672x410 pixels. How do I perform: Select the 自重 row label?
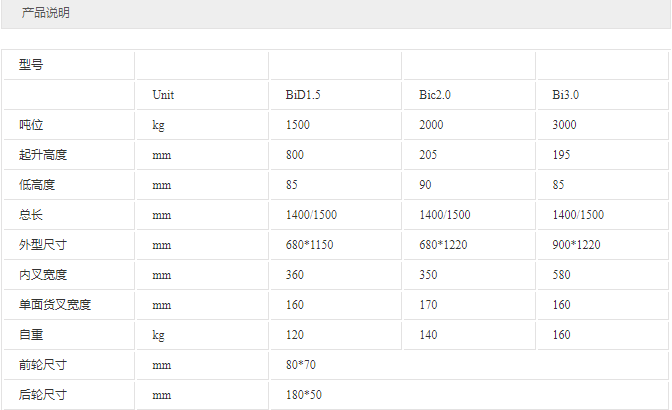(31, 335)
